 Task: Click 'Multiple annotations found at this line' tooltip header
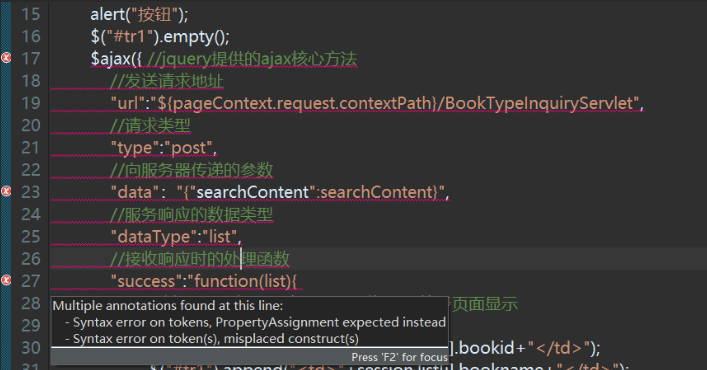(x=168, y=306)
